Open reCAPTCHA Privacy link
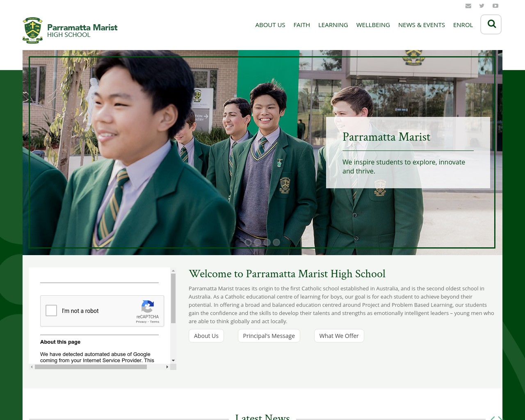 point(141,322)
